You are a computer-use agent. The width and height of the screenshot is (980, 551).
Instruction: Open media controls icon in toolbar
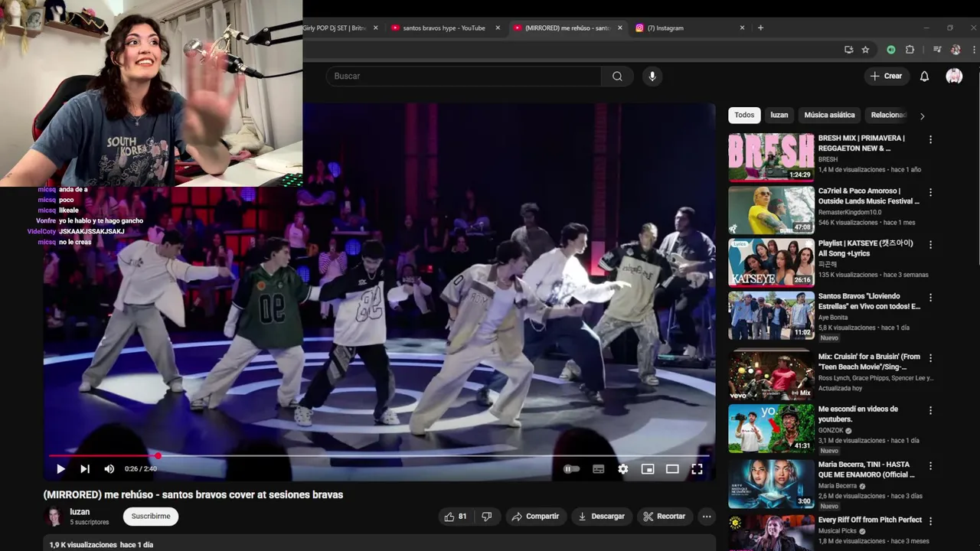937,50
